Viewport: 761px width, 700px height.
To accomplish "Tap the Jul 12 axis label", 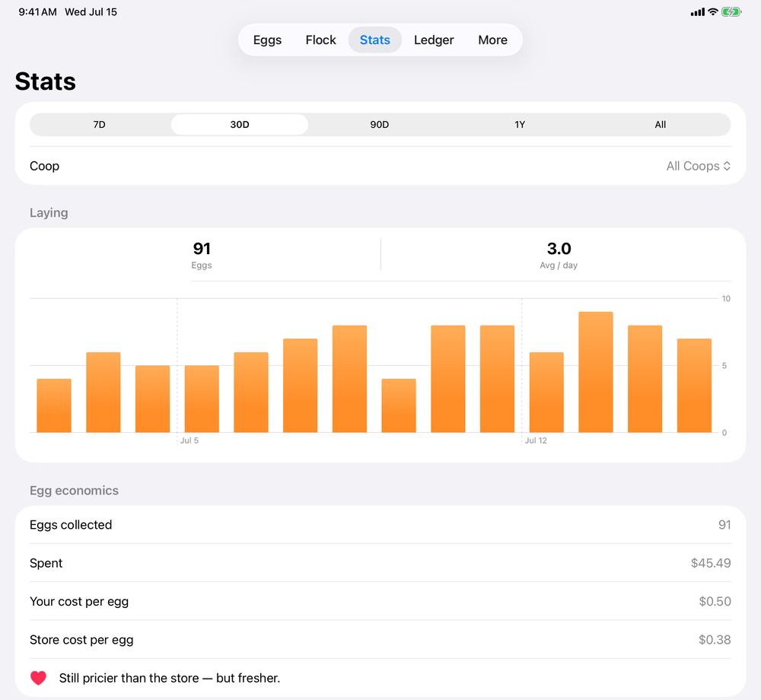I will 536,441.
